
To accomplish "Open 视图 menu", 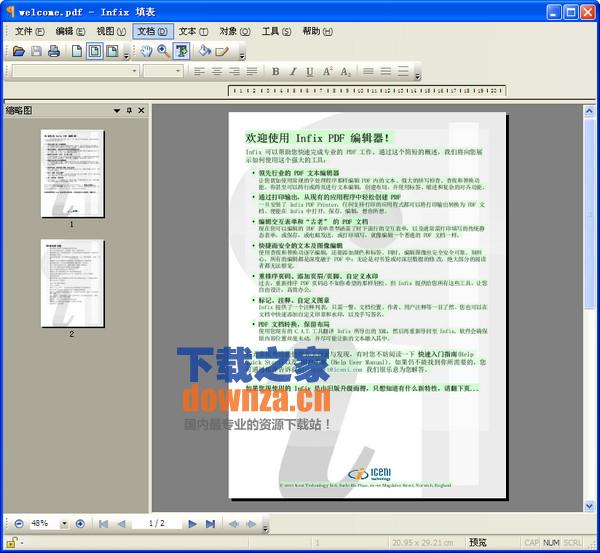I will pos(111,31).
